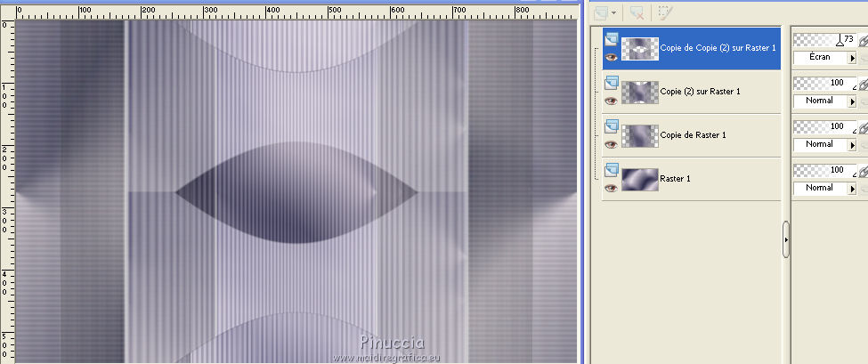Click the Edit Selection toolbar icon
This screenshot has height=364, width=868.
(665, 12)
